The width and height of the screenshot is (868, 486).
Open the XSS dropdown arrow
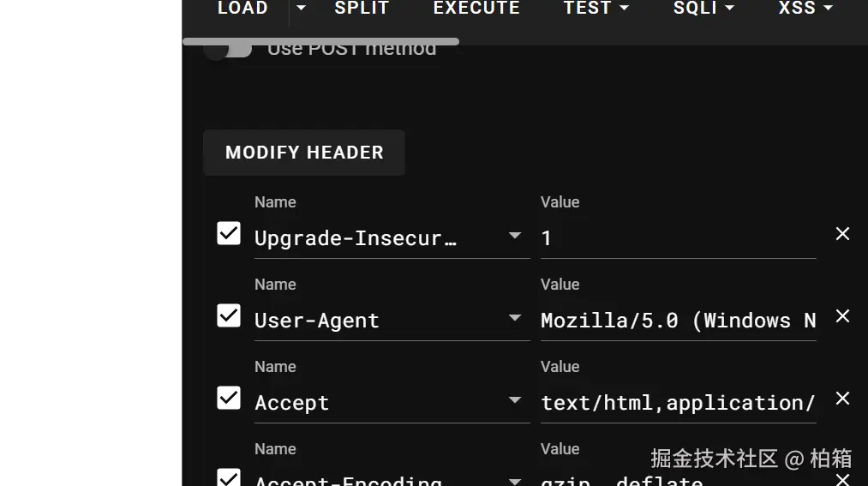point(828,8)
